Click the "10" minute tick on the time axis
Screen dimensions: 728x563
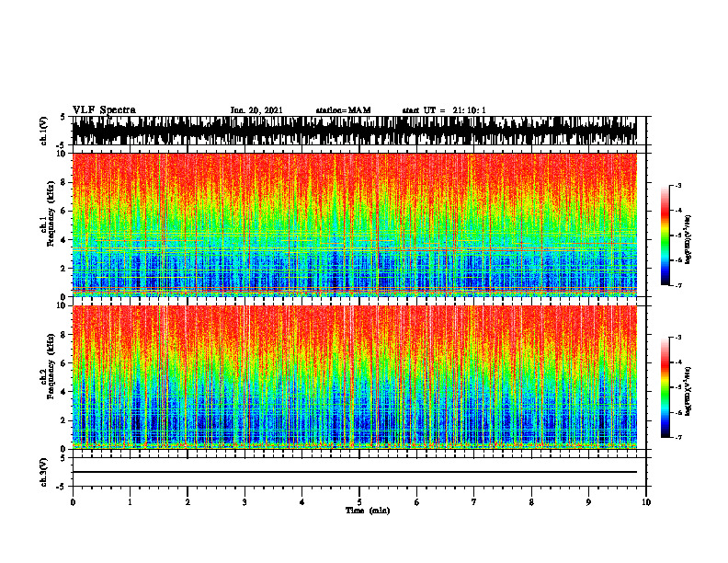(646, 502)
